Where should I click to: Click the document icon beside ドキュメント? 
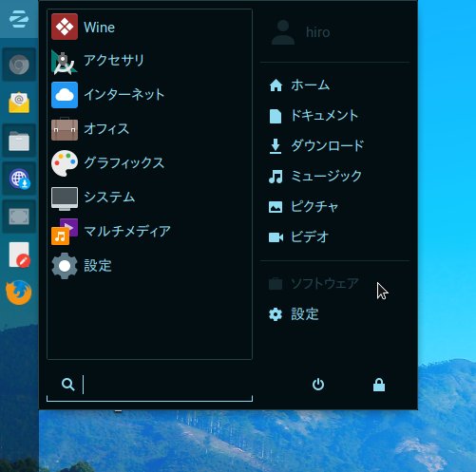click(x=276, y=116)
